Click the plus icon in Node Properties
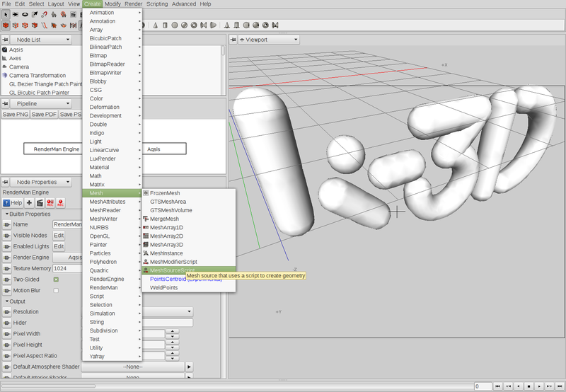The image size is (566, 392). pos(29,202)
